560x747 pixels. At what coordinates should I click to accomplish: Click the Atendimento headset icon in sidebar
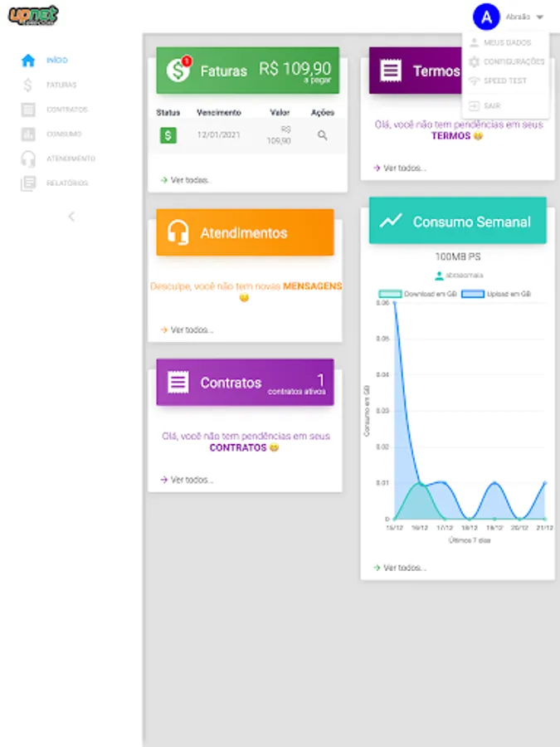coord(28,159)
